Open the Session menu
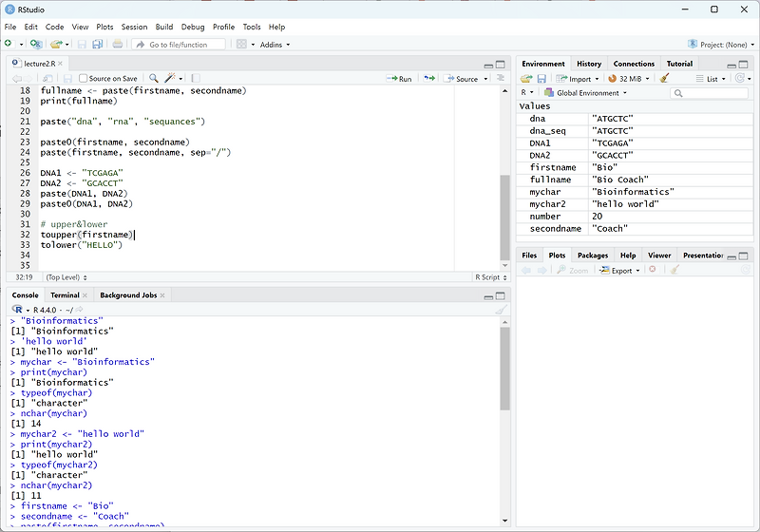The height and width of the screenshot is (532, 760). click(x=134, y=28)
